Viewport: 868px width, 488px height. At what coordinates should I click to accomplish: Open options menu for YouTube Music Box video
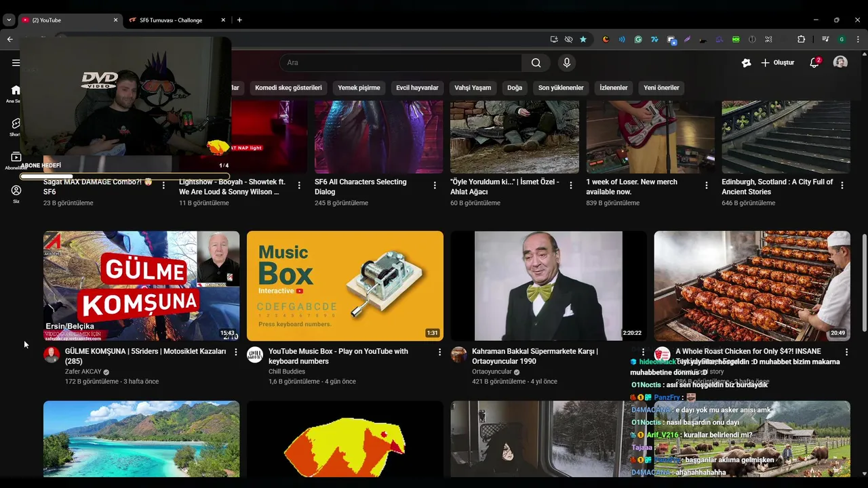coord(439,352)
